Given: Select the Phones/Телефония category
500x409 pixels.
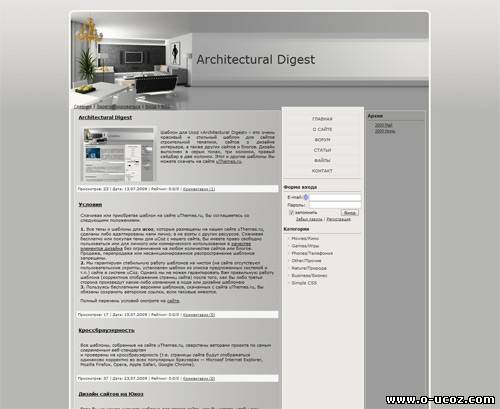Looking at the screenshot, I should (x=312, y=253).
